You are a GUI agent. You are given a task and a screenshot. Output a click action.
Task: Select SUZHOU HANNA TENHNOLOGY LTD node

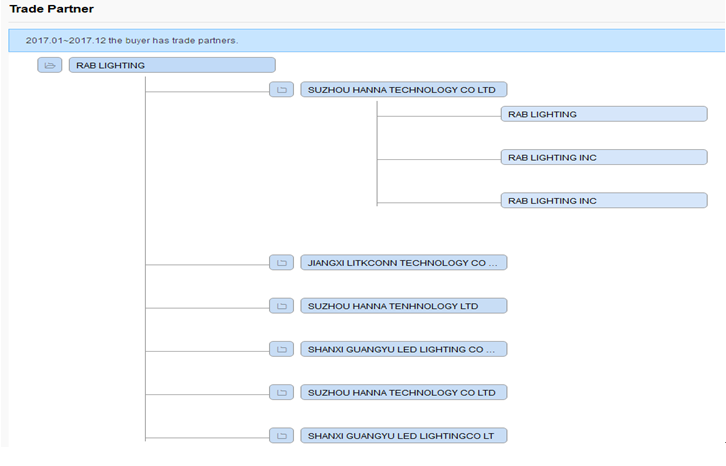point(404,306)
